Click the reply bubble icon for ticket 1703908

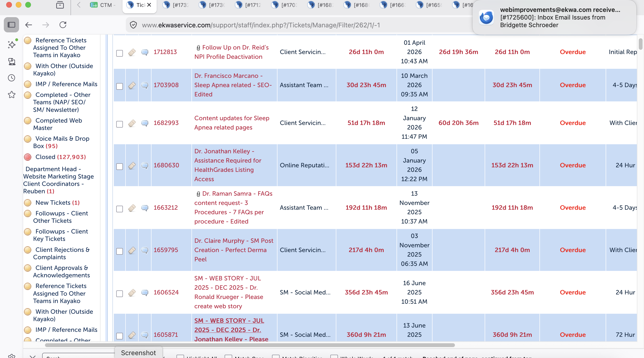click(x=145, y=85)
